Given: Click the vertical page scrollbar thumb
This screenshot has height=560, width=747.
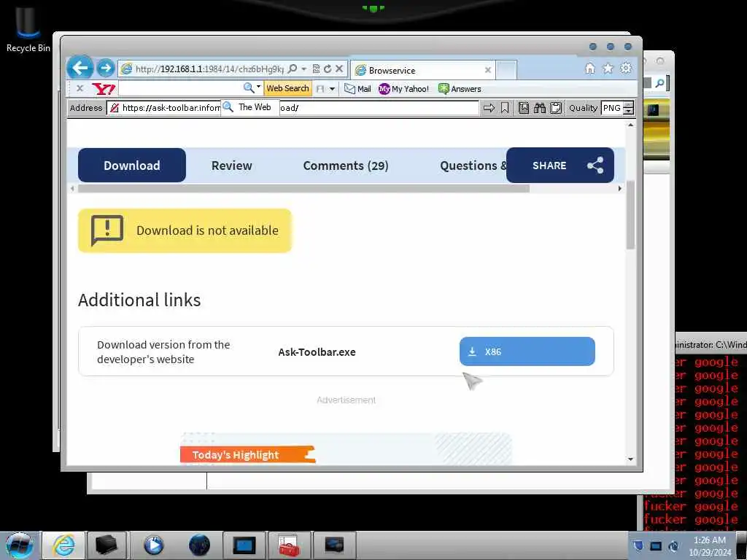Looking at the screenshot, I should tap(631, 215).
